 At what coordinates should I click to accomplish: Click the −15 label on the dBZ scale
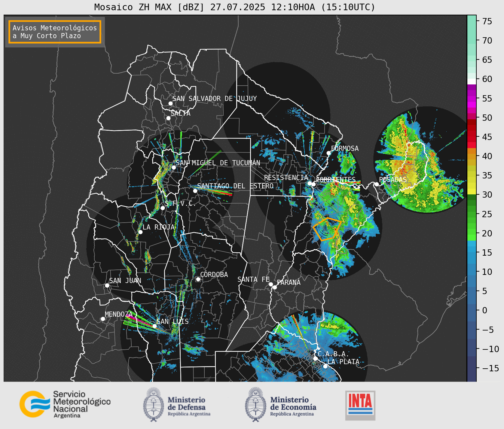pos(490,368)
